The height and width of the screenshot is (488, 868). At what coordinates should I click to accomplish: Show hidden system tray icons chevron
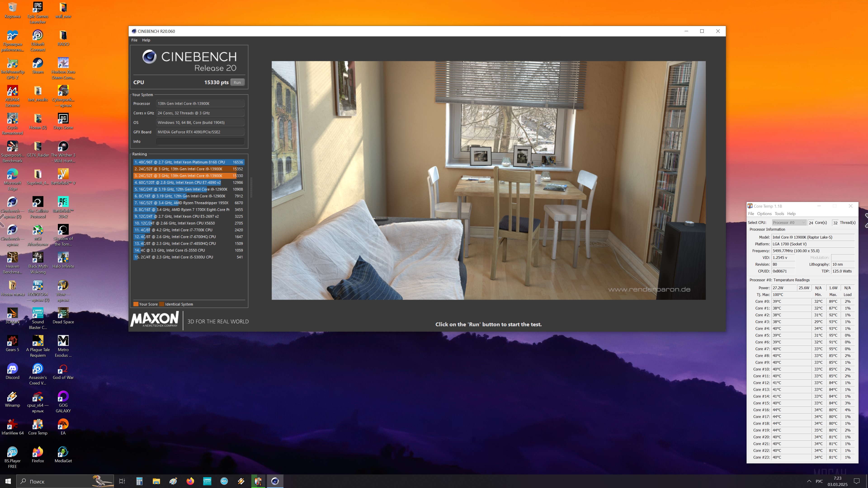[809, 481]
